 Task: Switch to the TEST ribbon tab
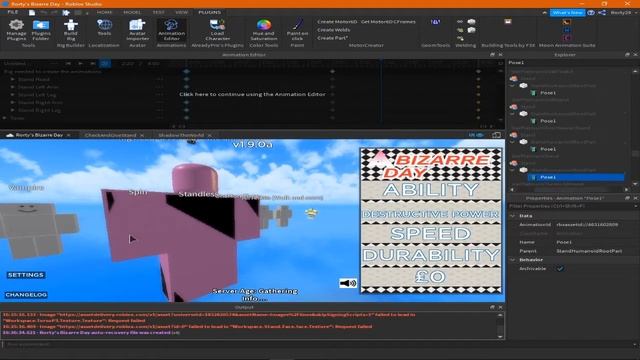tap(158, 12)
